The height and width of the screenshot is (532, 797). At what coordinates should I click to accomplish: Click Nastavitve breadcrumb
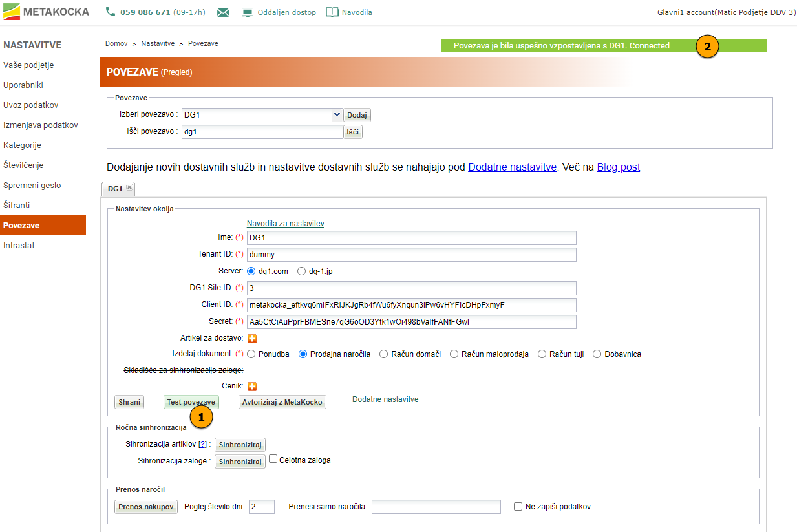[158, 43]
